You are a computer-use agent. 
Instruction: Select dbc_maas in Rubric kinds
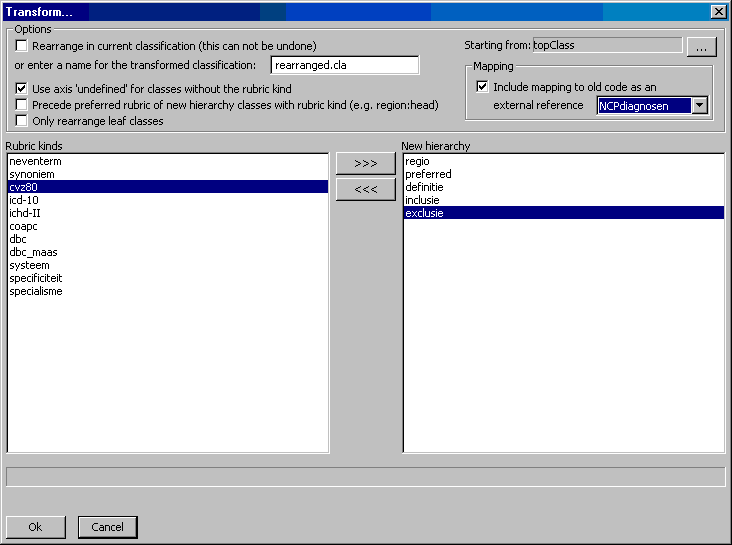tap(33, 252)
